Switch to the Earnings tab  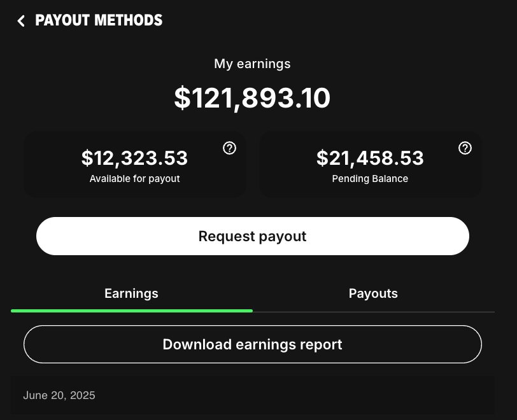tap(131, 293)
